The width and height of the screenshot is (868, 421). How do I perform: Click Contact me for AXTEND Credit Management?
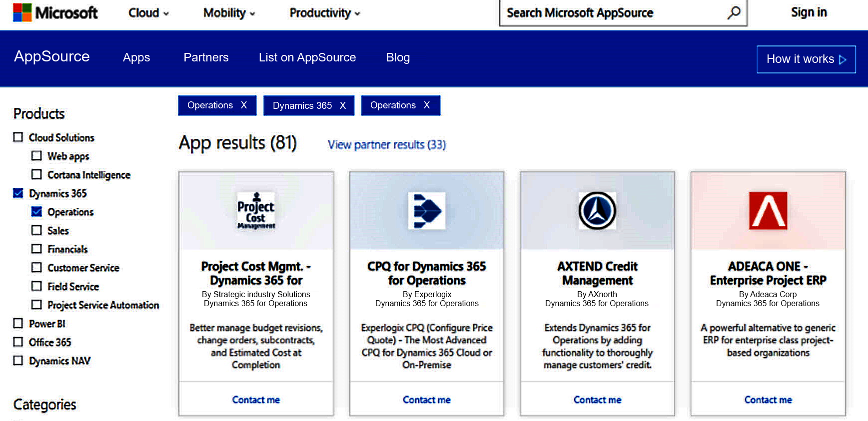(x=597, y=400)
